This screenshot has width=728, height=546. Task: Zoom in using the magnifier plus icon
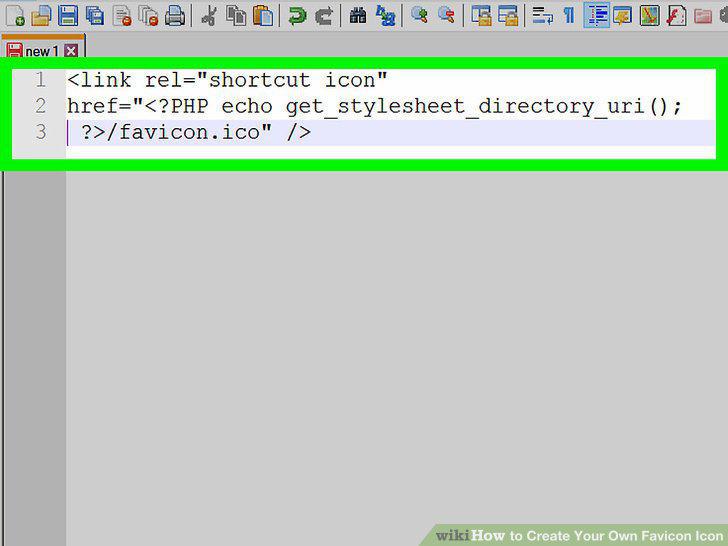point(419,15)
